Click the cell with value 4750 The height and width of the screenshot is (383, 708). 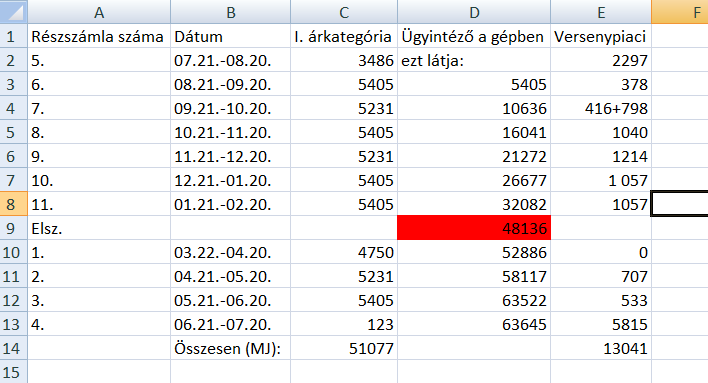tap(344, 252)
